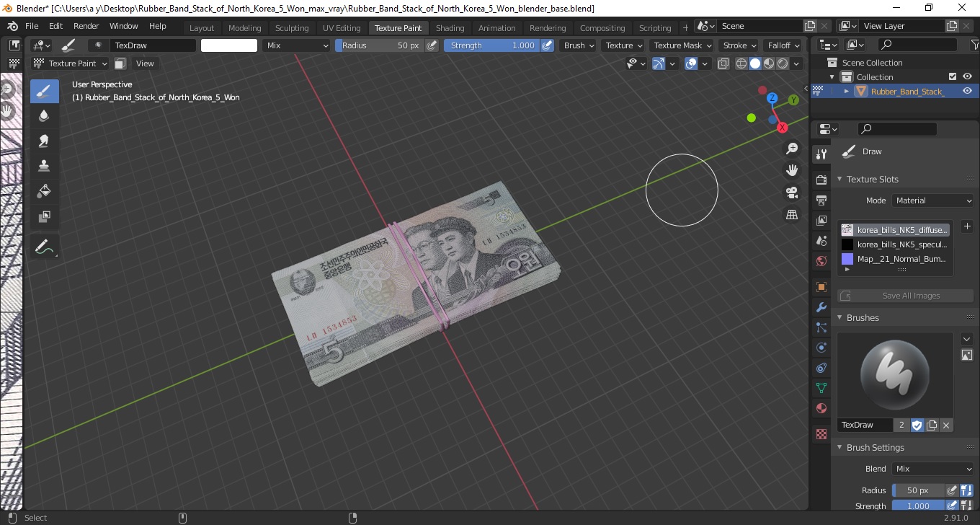Toggle Collection exclude checkbox in outliner
The height and width of the screenshot is (525, 980).
953,76
